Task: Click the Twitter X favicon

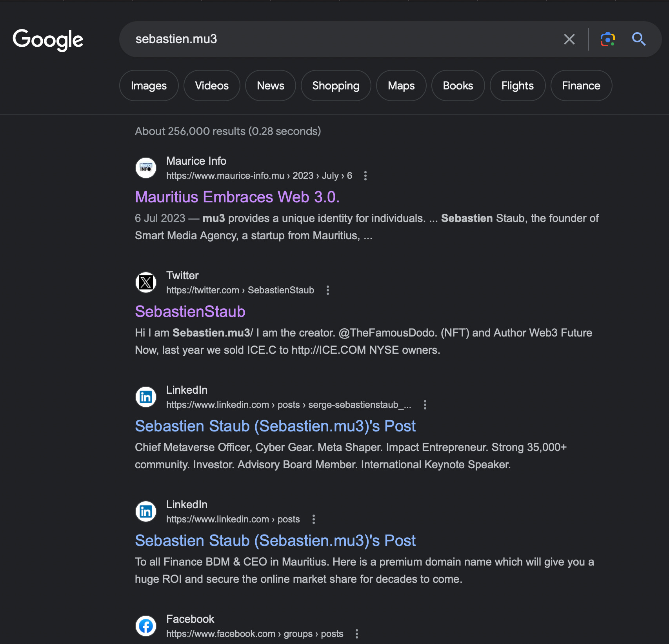Action: coord(146,282)
